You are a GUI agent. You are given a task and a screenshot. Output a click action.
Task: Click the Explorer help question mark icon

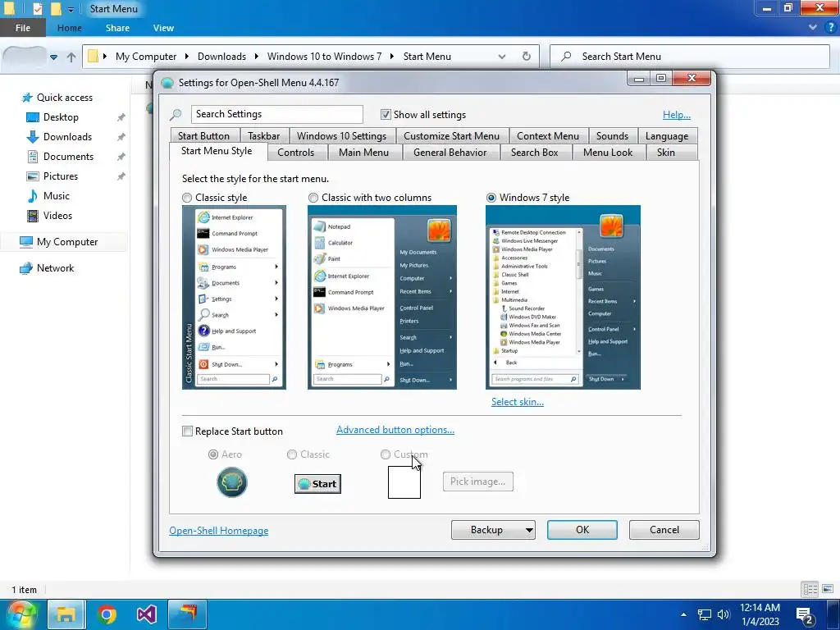(830, 27)
